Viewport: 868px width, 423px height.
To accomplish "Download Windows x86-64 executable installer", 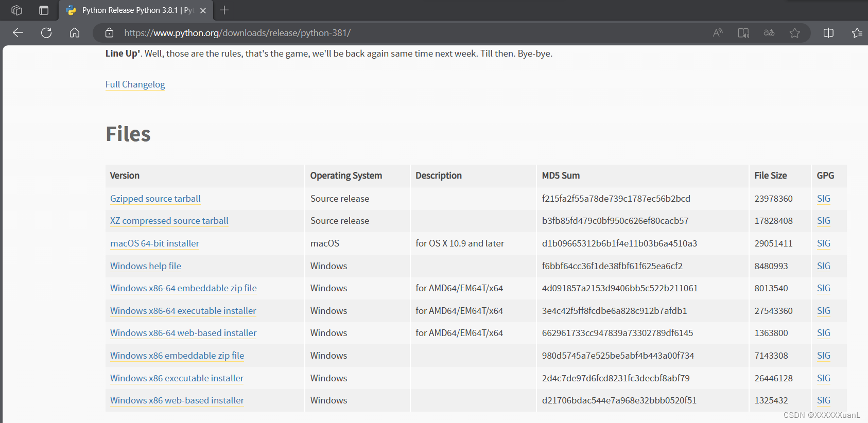I will [x=183, y=311].
